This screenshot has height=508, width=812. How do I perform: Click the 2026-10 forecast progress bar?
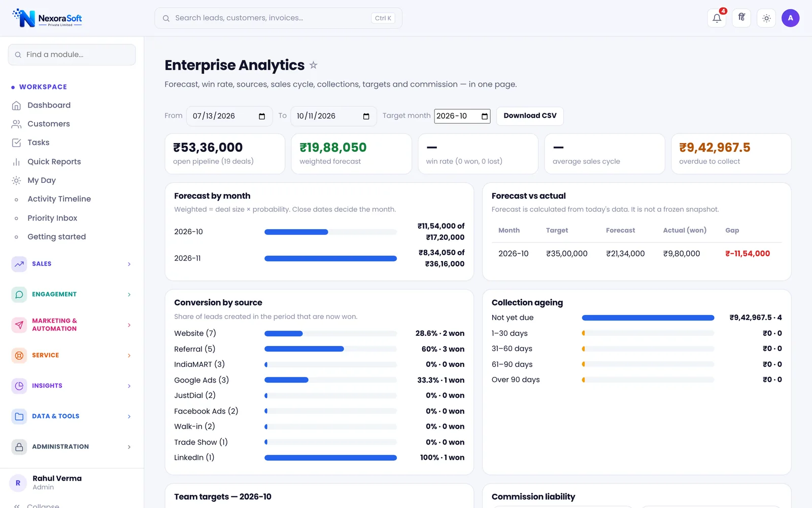click(330, 232)
